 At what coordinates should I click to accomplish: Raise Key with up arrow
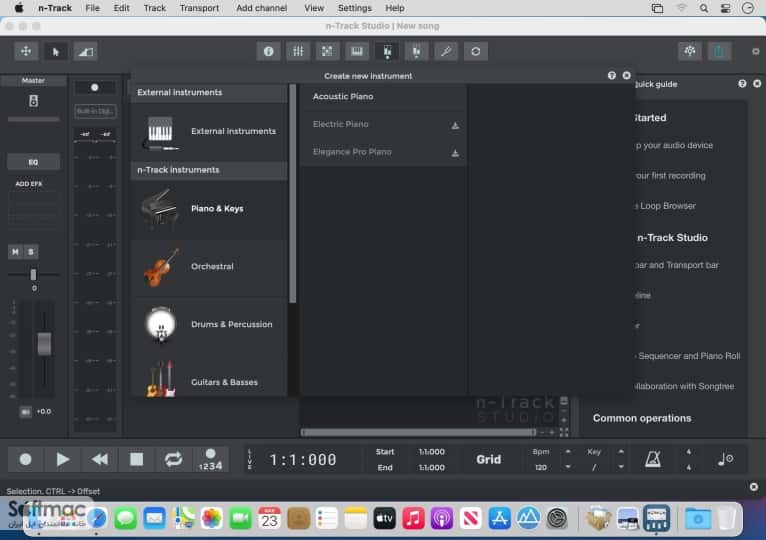click(621, 452)
